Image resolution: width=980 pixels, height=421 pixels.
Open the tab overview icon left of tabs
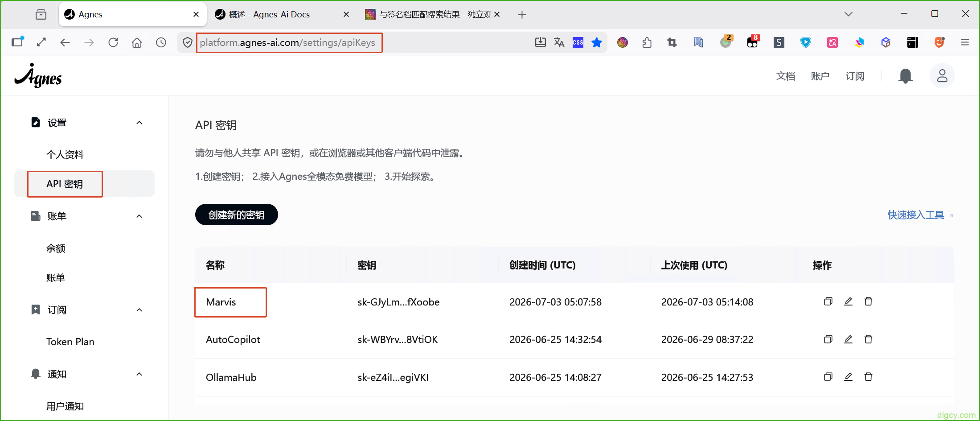tap(41, 14)
